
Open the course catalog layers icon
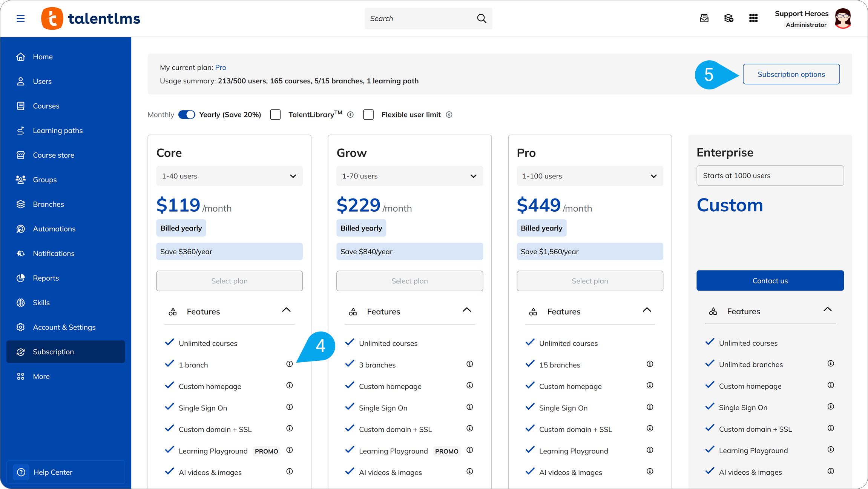pyautogui.click(x=728, y=18)
